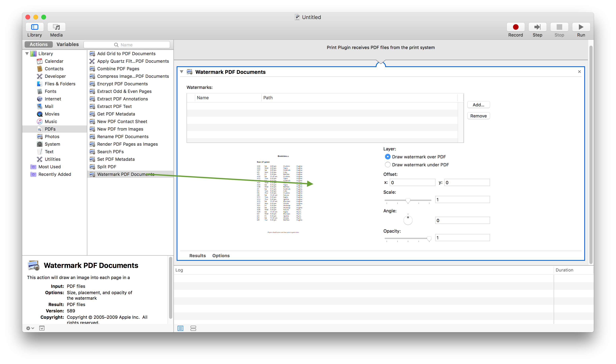This screenshot has width=616, height=364.
Task: Click the Offset x input field
Action: [412, 182]
